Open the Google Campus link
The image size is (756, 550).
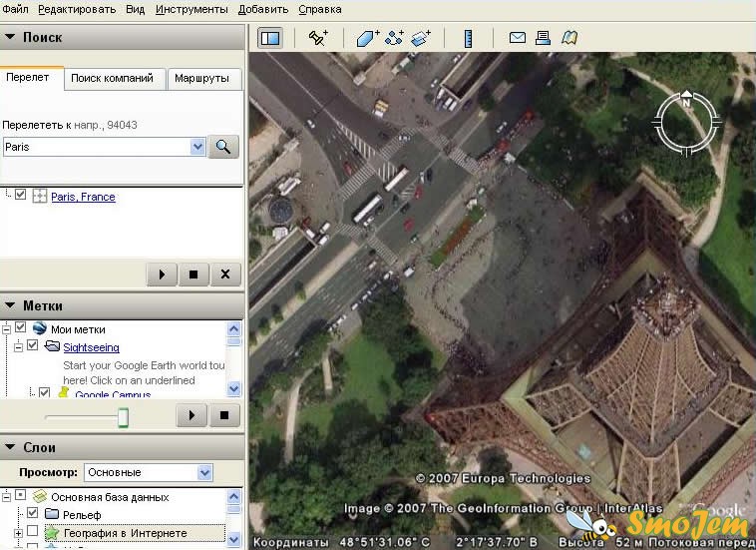coord(113,393)
